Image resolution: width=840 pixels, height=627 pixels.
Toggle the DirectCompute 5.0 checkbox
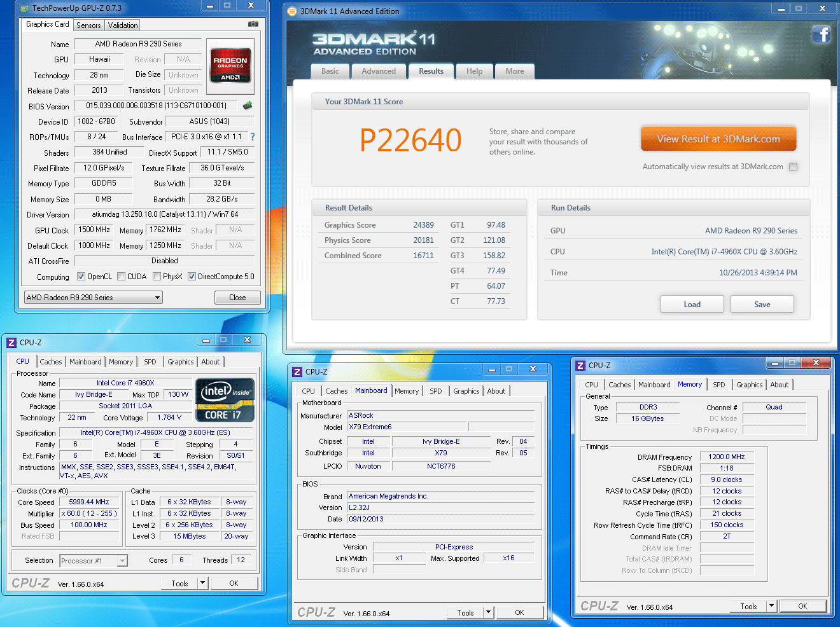pos(192,277)
